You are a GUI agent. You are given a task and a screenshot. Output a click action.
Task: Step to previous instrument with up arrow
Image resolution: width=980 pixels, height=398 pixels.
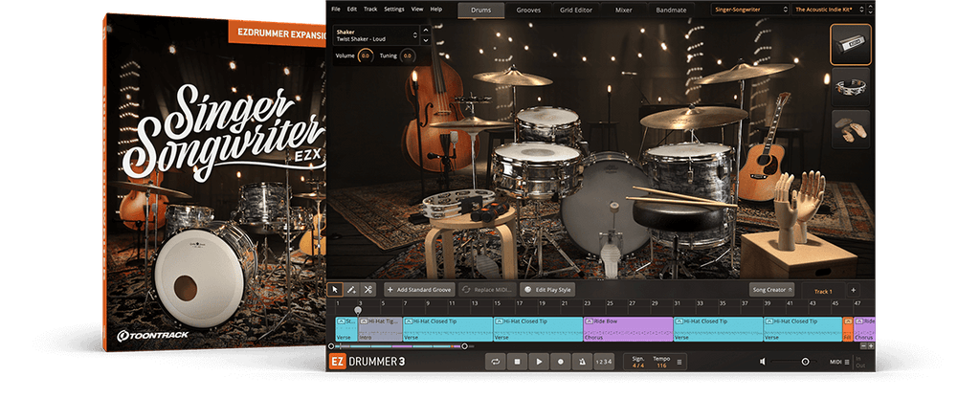426,30
